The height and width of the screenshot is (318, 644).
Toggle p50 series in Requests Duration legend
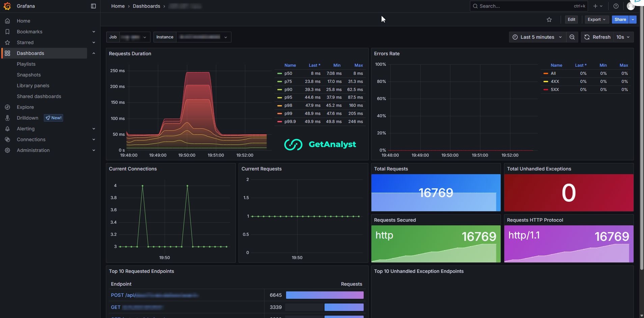(288, 73)
